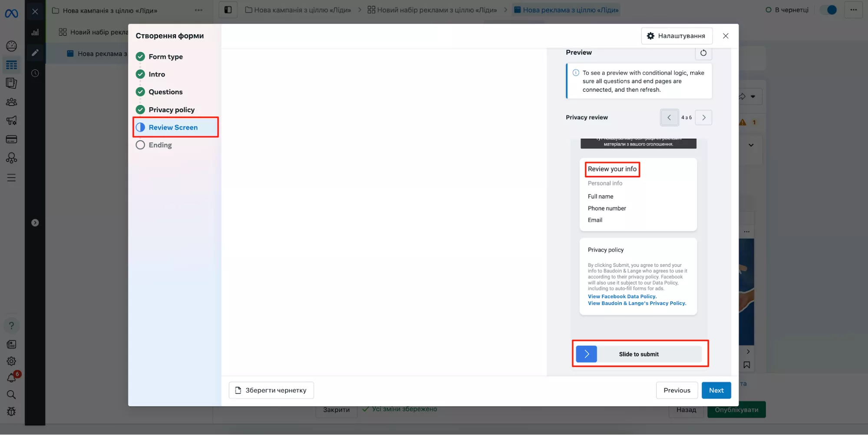
Task: Open the settings gear in left sidebar
Action: tap(11, 361)
